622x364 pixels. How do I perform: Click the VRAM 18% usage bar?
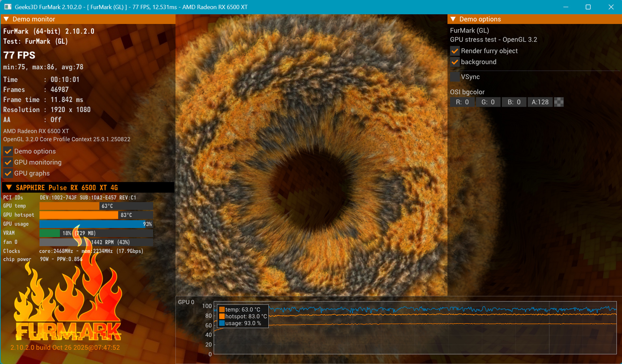click(96, 233)
